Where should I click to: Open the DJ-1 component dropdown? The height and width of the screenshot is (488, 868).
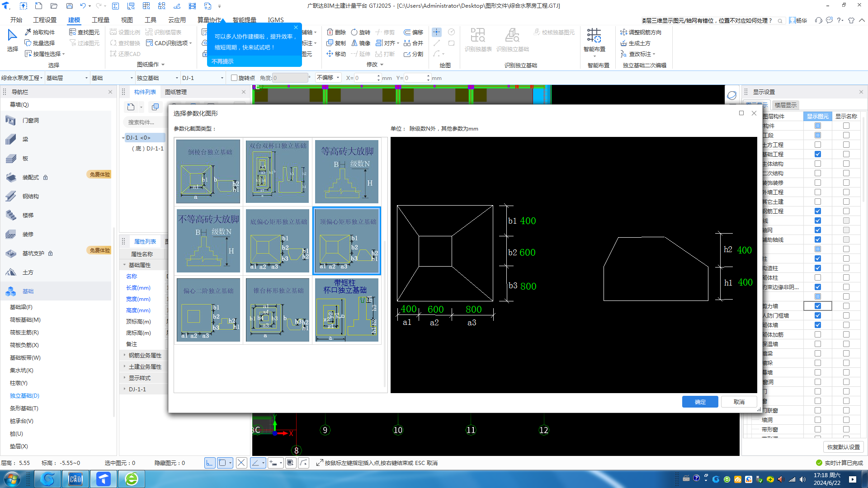pyautogui.click(x=203, y=78)
